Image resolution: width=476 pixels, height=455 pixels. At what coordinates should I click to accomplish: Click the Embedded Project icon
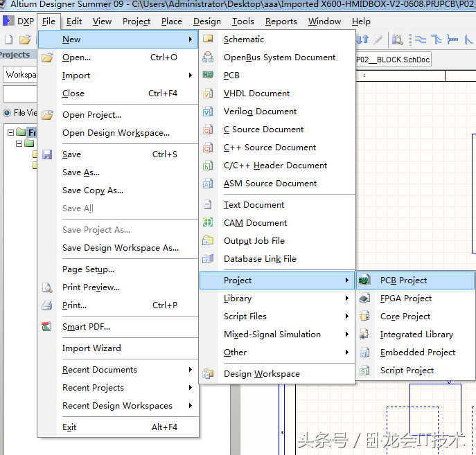point(364,353)
